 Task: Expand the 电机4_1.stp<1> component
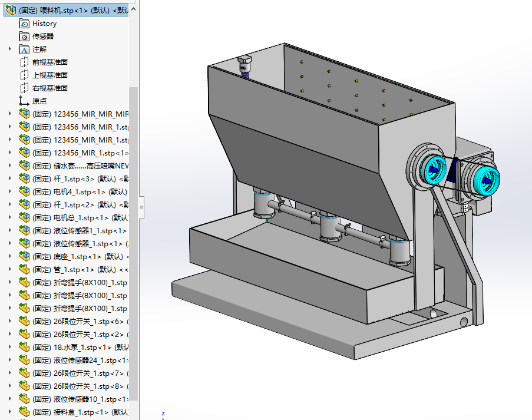pyautogui.click(x=10, y=191)
